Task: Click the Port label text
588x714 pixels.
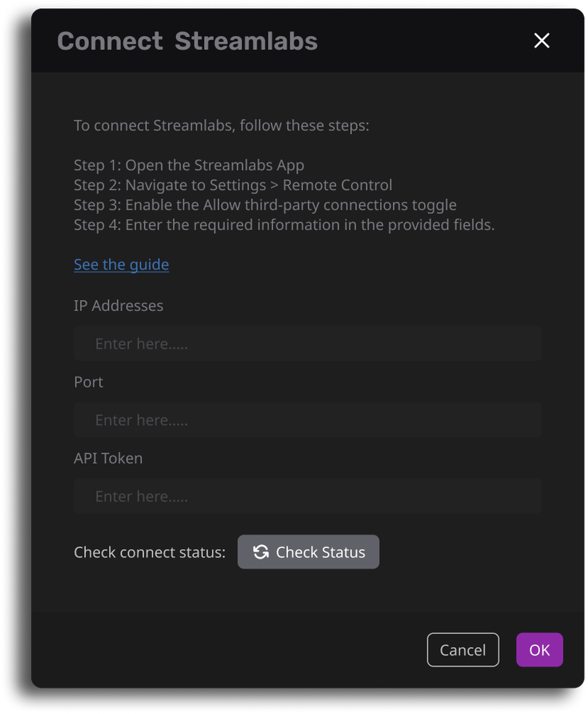Action: pos(89,382)
